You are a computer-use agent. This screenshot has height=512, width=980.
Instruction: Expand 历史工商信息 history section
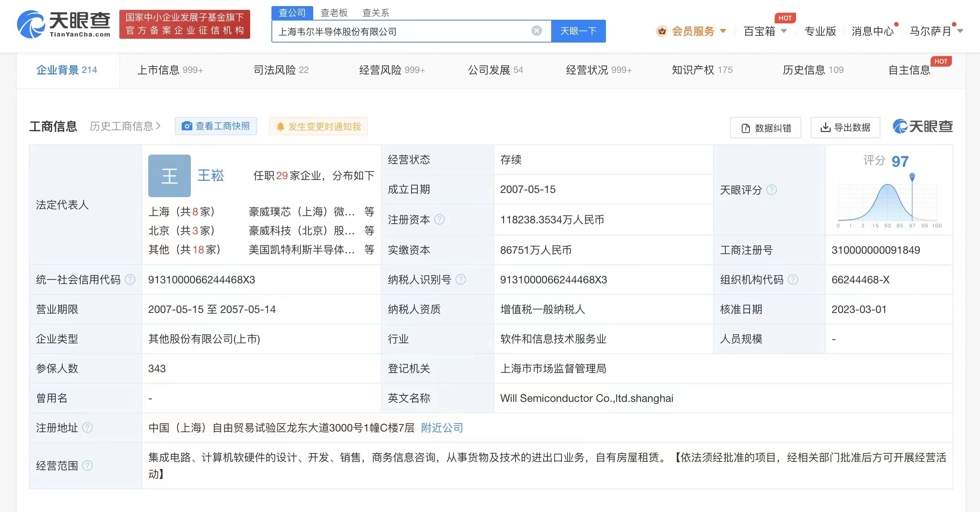125,126
